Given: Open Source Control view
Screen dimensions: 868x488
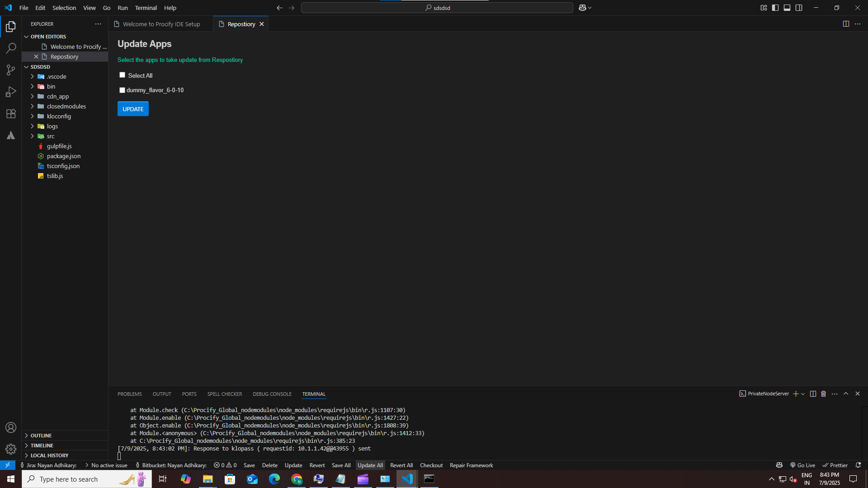Looking at the screenshot, I should tap(11, 70).
